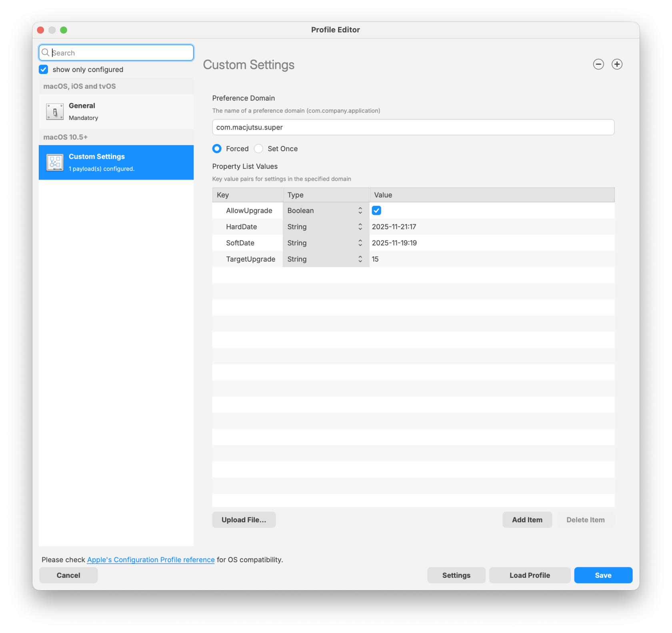
Task: Open the Type dropdown for TargetUpgrade
Action: coord(326,259)
